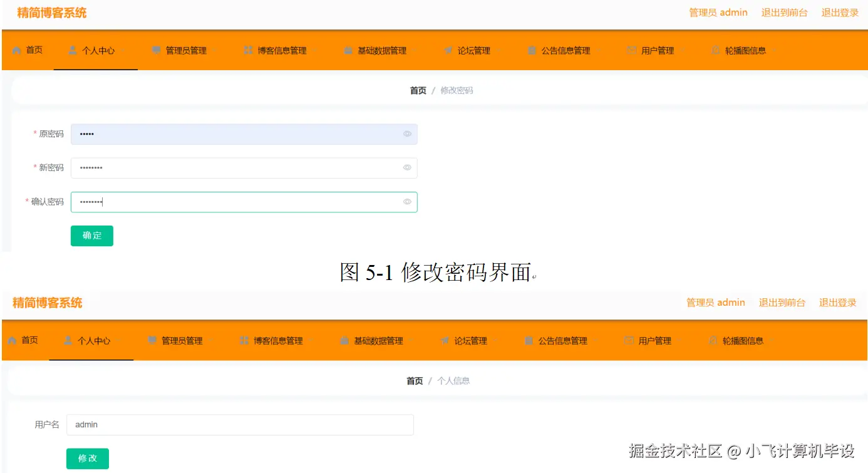
Task: Select the person icon on 个人中心
Action: pos(74,50)
